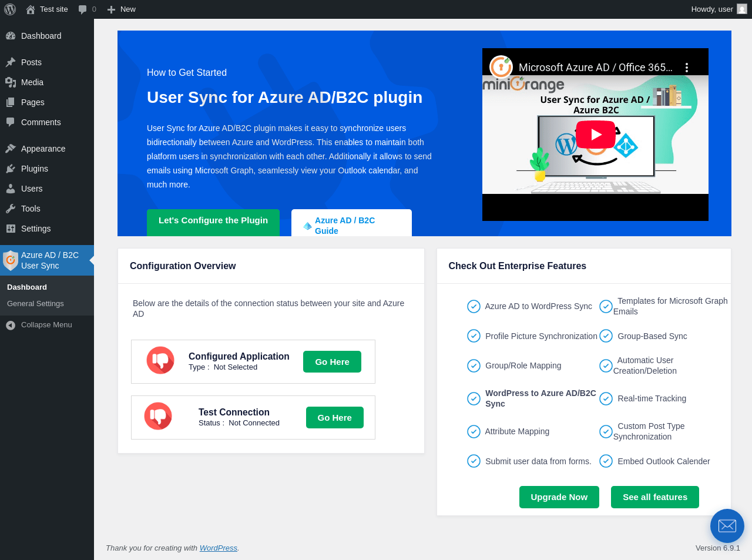
Task: Click the video title Microsoft Azure AD / Office 365
Action: [x=596, y=68]
